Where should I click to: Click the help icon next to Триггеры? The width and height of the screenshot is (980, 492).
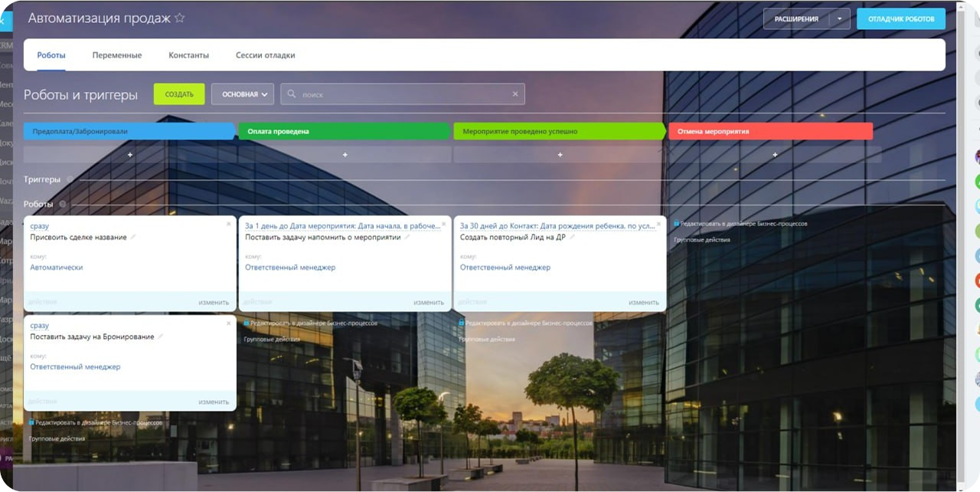(70, 179)
